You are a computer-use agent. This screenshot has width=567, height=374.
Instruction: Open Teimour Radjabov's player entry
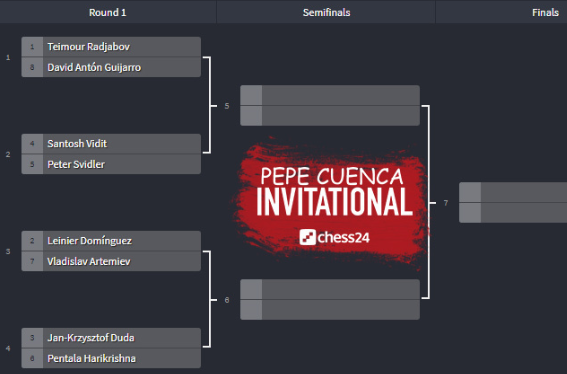point(111,47)
